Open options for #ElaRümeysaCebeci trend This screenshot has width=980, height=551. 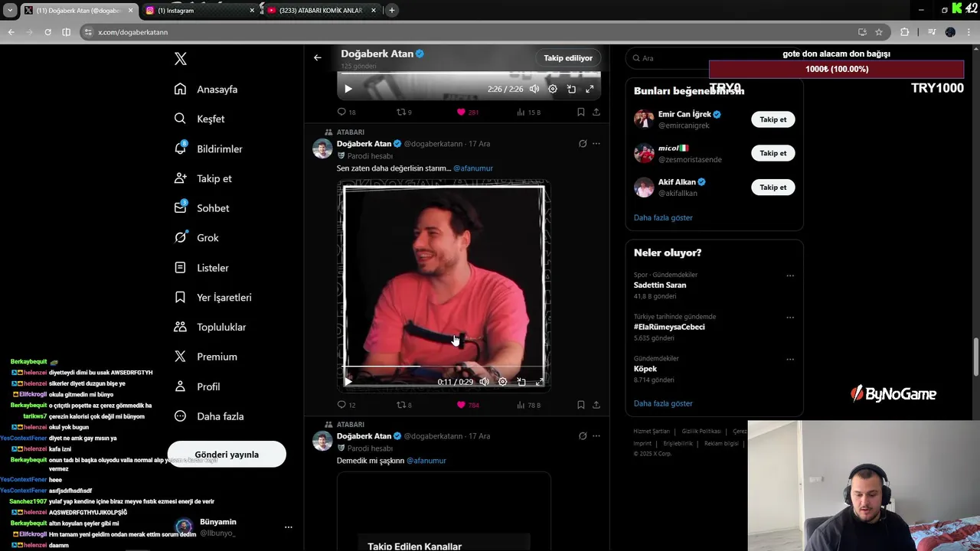[790, 318]
